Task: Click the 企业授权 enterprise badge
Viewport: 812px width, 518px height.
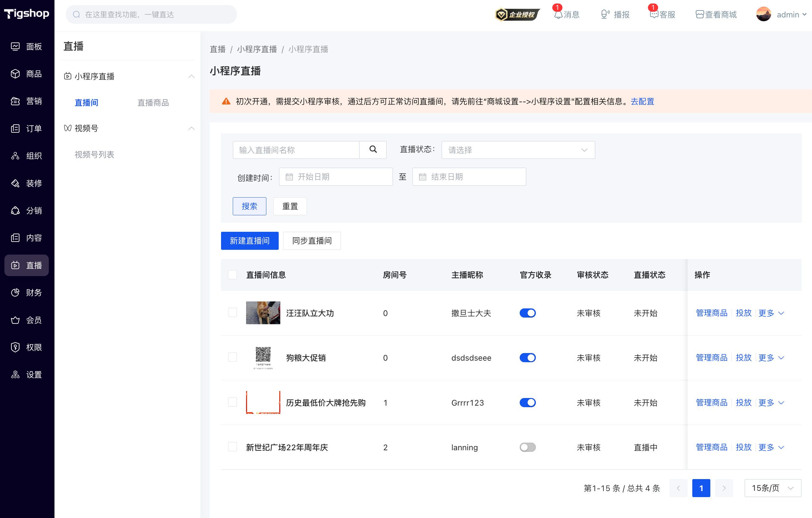Action: 517,15
